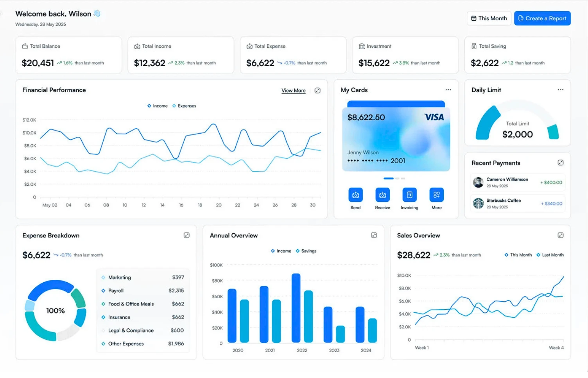The width and height of the screenshot is (588, 378).
Task: Open the Daily Limit options menu
Action: click(x=560, y=90)
